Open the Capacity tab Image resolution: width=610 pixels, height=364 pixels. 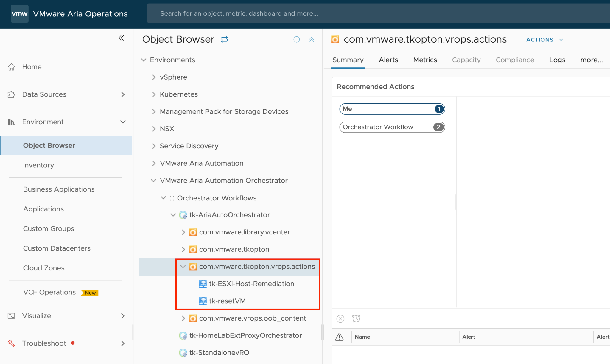tap(466, 60)
